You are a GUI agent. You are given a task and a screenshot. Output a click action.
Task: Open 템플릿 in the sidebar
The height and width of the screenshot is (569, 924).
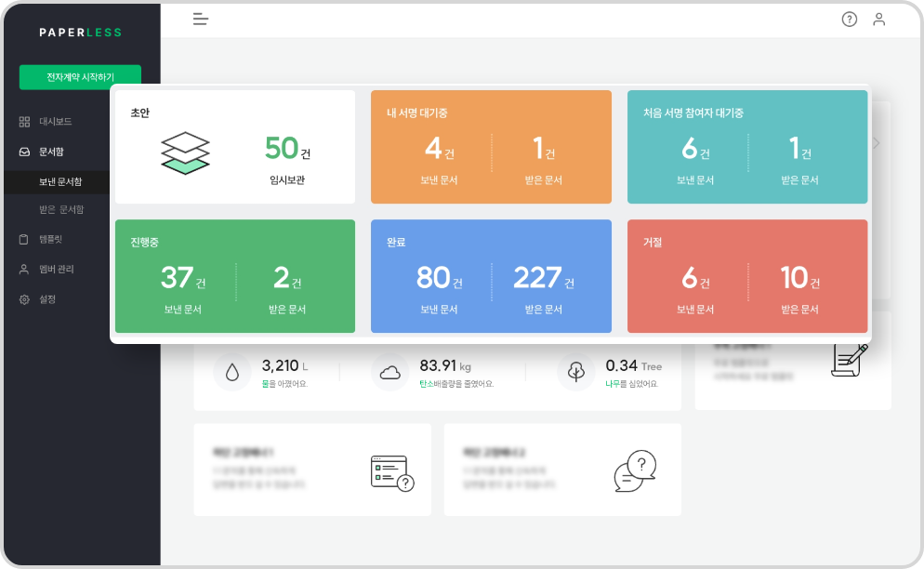pyautogui.click(x=50, y=240)
